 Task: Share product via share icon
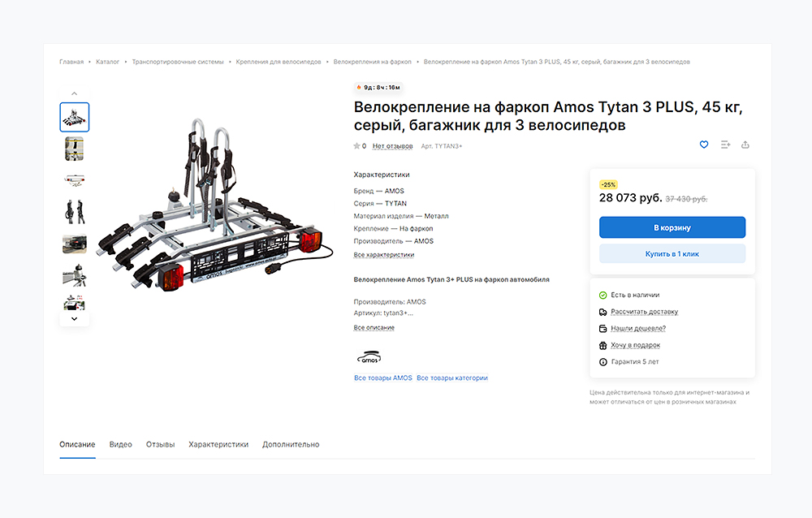[x=745, y=145]
